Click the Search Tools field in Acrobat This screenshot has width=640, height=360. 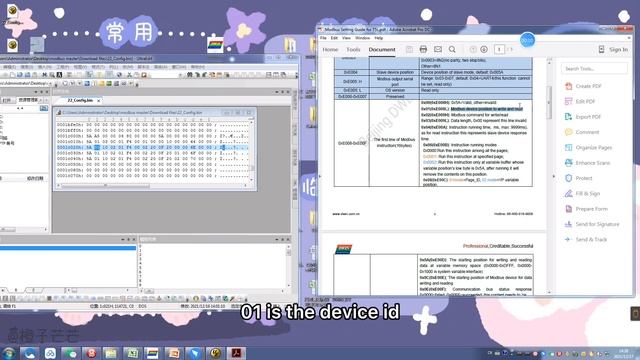coord(594,69)
